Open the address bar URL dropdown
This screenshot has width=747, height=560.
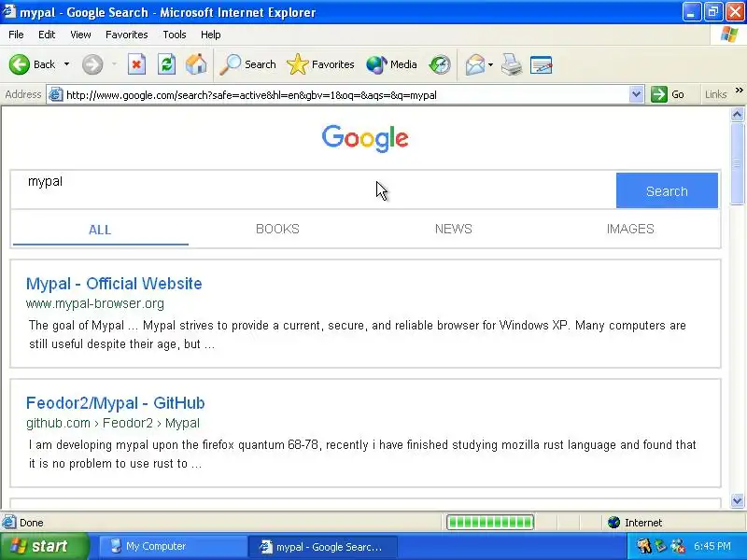[x=636, y=94]
